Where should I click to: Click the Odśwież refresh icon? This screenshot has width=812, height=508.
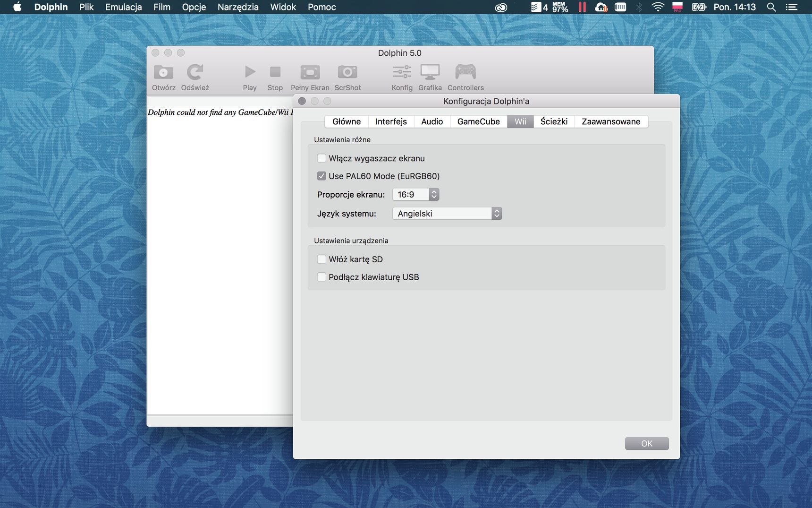point(195,72)
